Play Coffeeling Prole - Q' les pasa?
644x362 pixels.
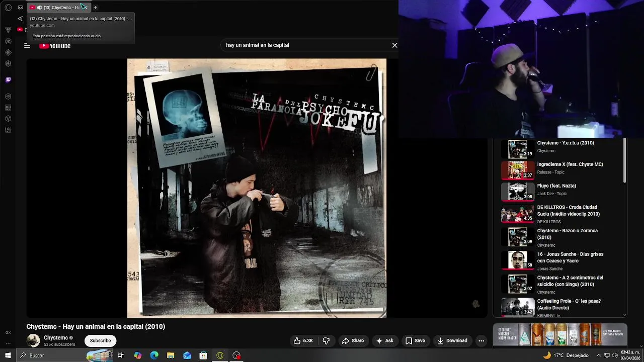click(569, 304)
